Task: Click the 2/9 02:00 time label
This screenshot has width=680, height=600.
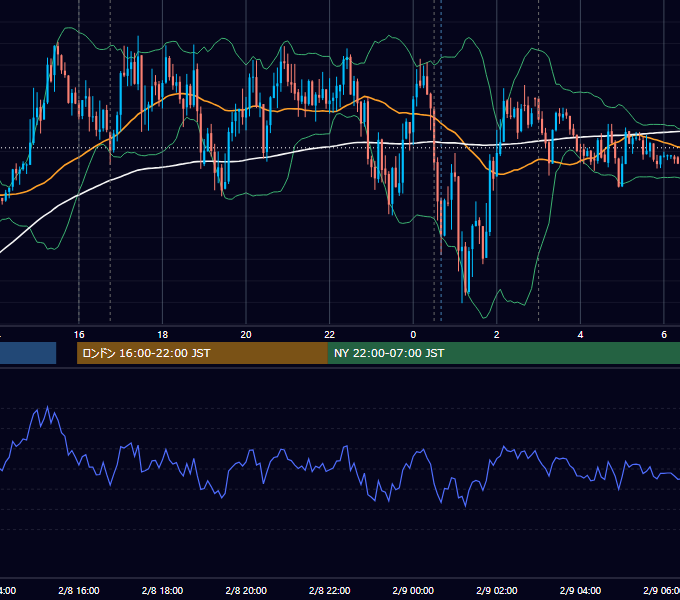Action: point(497,590)
